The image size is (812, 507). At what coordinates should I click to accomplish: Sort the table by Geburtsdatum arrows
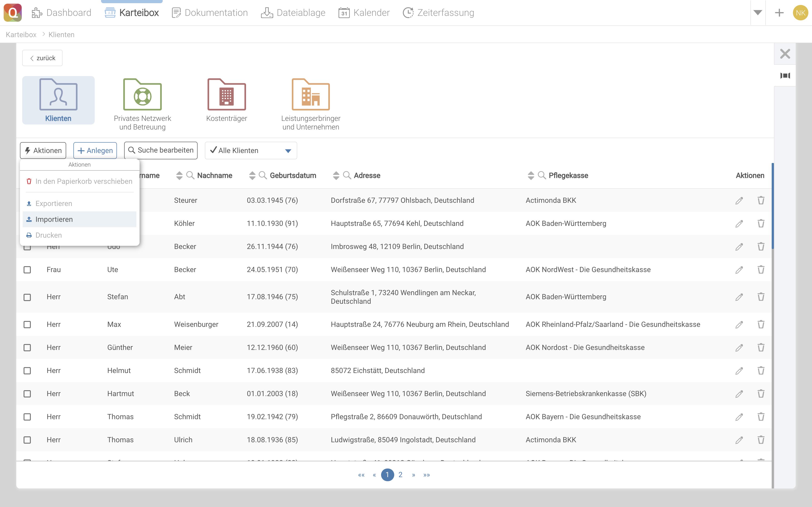point(252,175)
